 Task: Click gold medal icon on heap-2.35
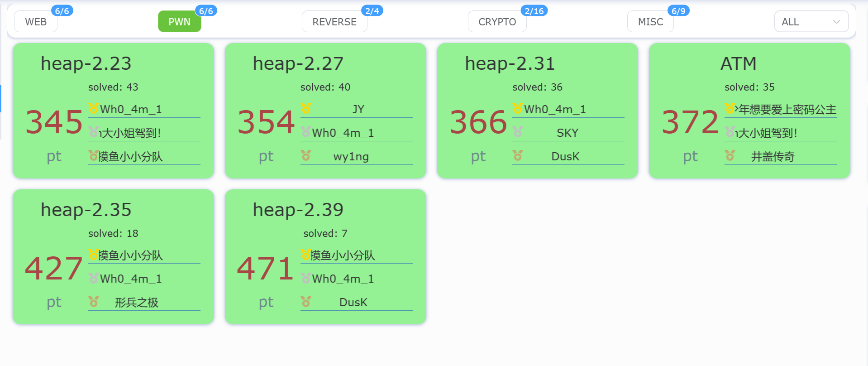(x=94, y=254)
